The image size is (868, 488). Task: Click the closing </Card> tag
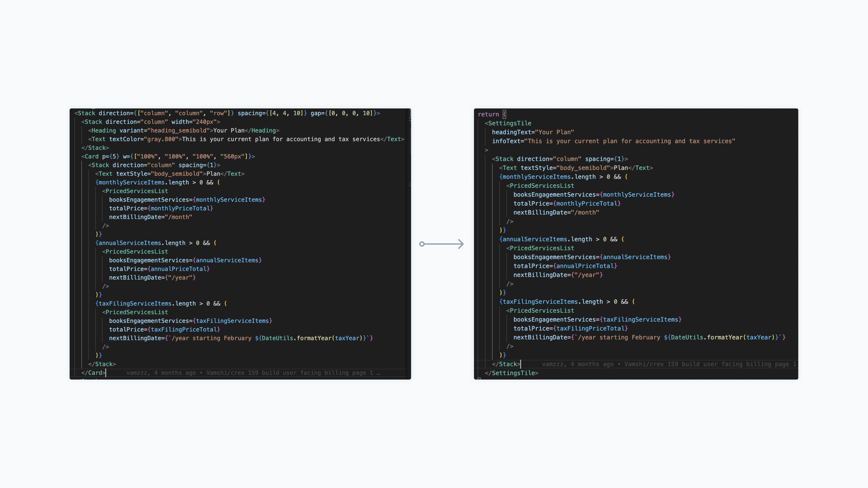pos(93,373)
